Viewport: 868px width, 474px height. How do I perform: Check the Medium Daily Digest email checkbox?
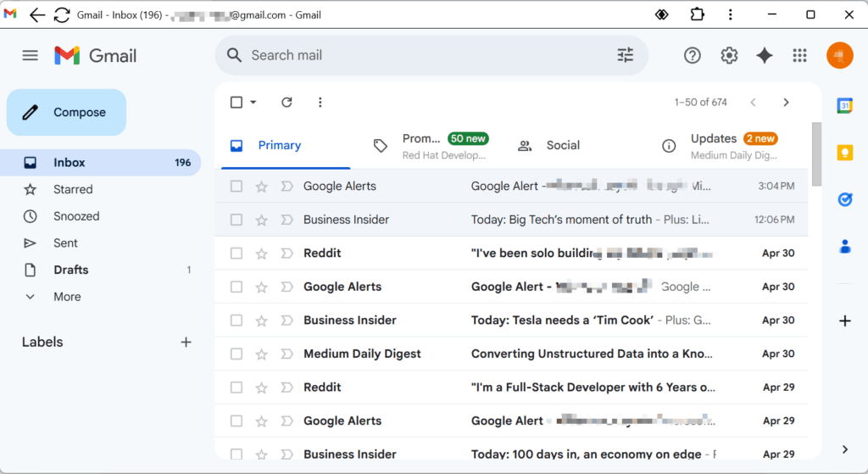point(236,354)
